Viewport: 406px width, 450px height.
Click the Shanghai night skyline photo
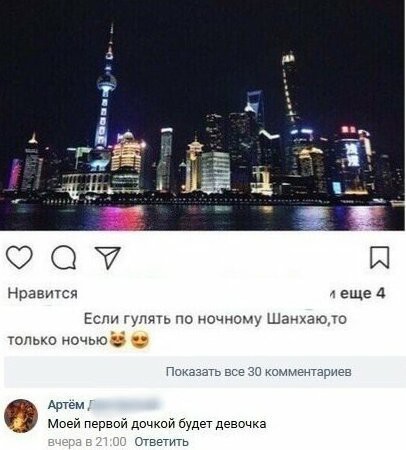(x=202, y=115)
